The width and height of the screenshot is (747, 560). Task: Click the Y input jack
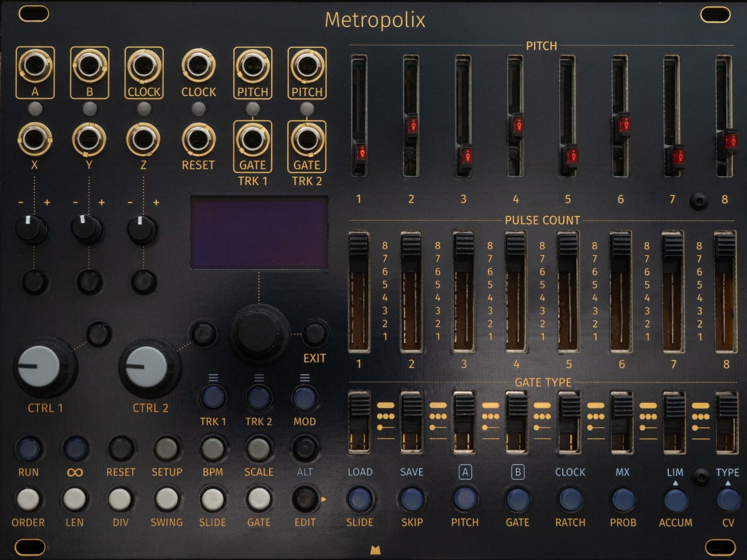(x=89, y=139)
